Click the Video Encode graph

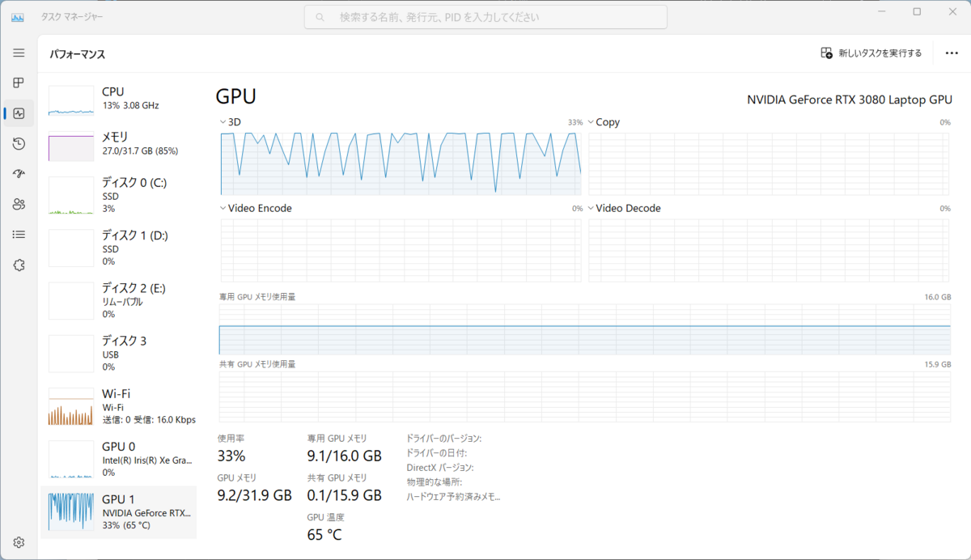[x=400, y=249]
